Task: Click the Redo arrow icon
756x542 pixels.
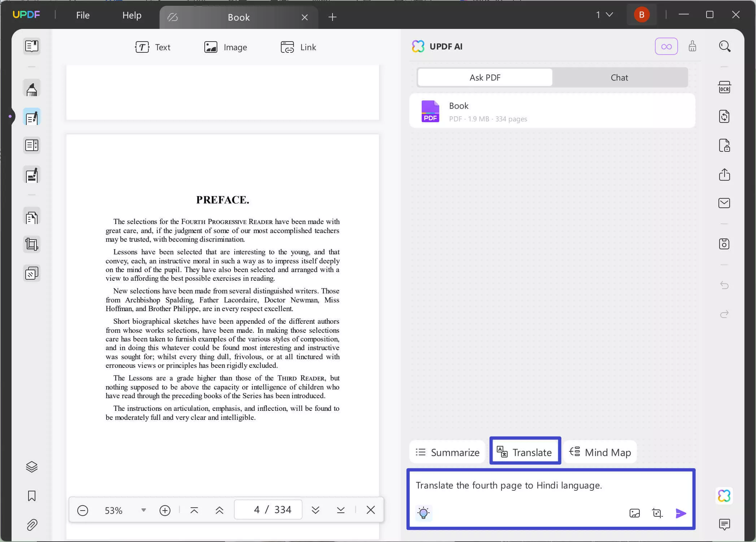Action: click(725, 314)
